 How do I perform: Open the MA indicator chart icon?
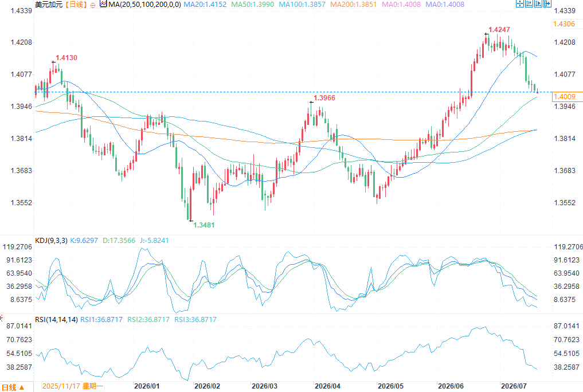point(103,4)
